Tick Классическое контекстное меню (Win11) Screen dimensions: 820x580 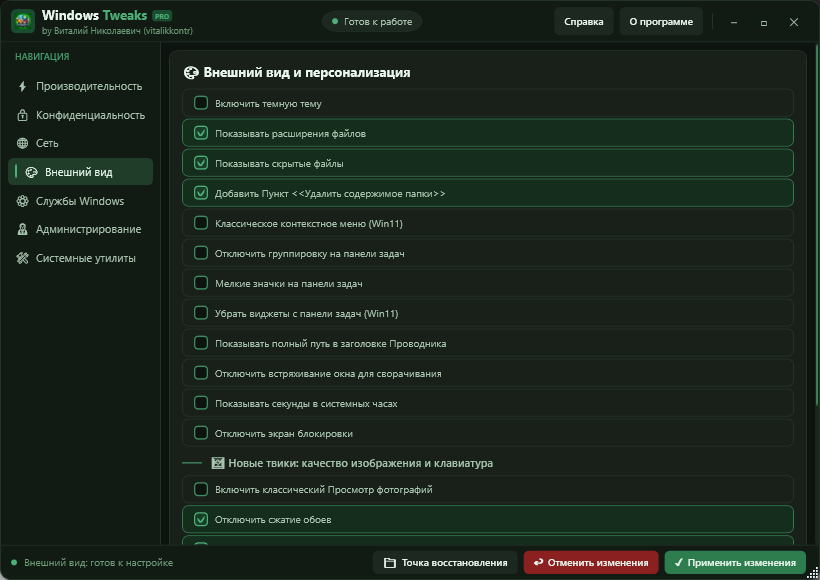click(201, 223)
